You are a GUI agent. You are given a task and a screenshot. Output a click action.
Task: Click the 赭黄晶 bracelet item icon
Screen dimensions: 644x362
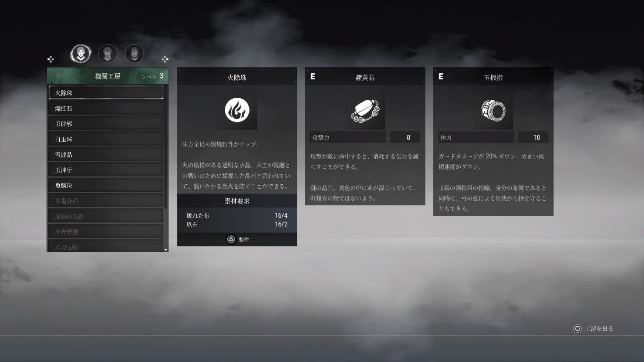click(365, 110)
